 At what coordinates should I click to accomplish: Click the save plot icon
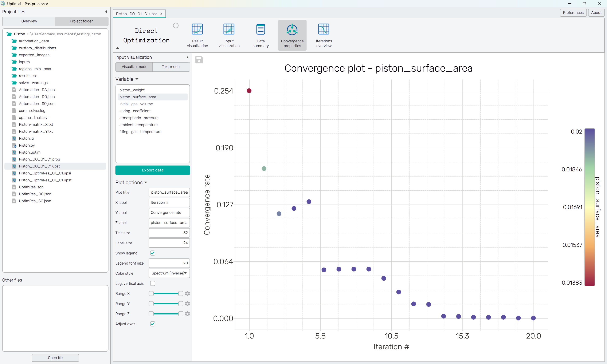point(199,60)
